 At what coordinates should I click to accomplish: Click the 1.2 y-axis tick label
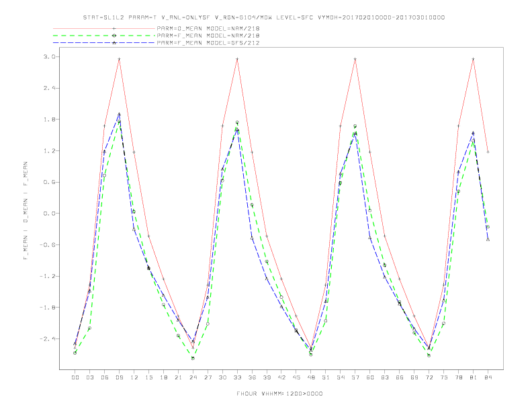[x=49, y=151]
